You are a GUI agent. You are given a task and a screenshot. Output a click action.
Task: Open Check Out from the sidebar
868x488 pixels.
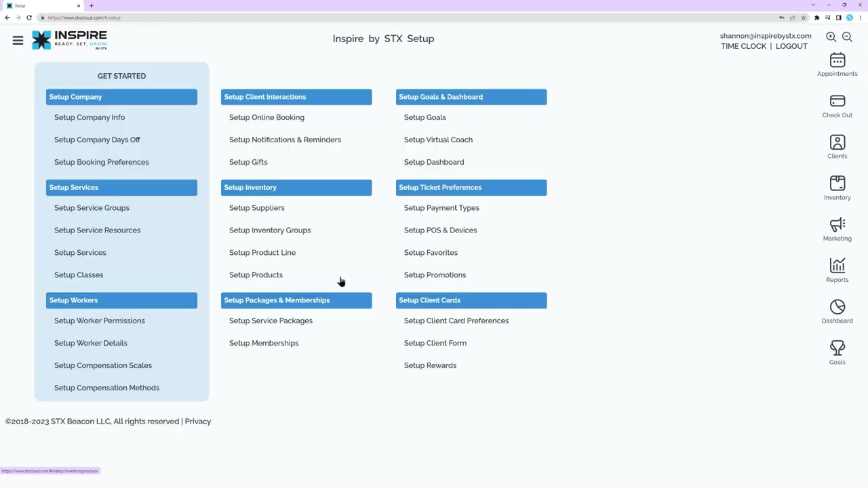[x=837, y=106]
